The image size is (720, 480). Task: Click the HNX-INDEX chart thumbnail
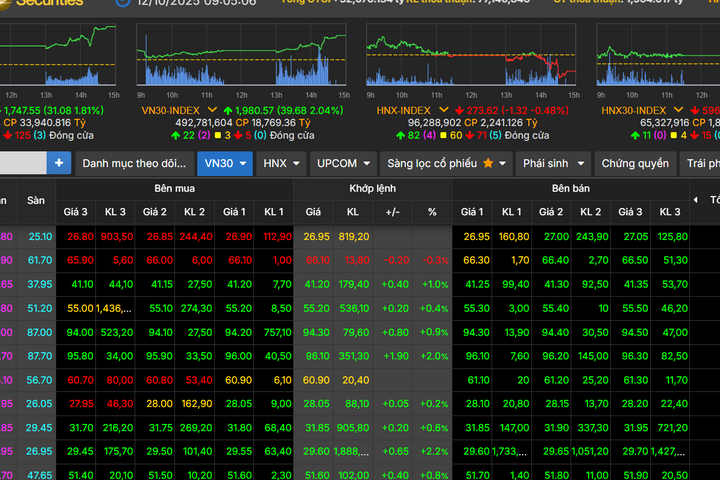[471, 55]
